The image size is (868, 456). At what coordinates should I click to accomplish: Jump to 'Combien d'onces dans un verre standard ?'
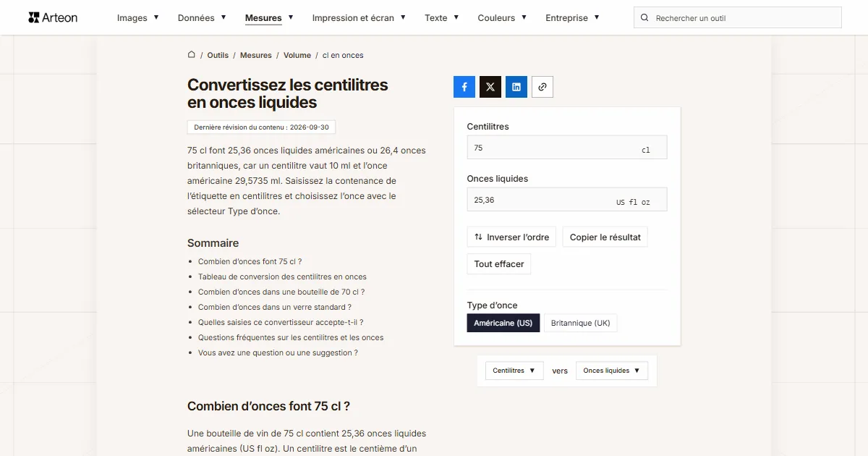(x=275, y=307)
